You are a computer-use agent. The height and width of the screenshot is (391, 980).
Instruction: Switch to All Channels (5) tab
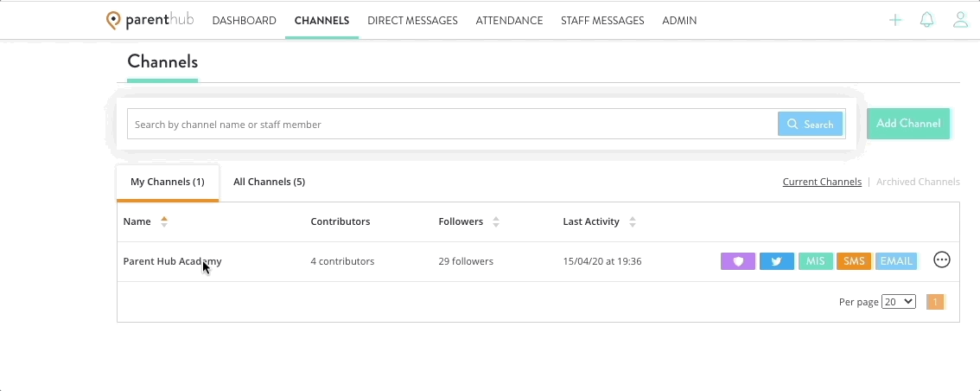270,182
